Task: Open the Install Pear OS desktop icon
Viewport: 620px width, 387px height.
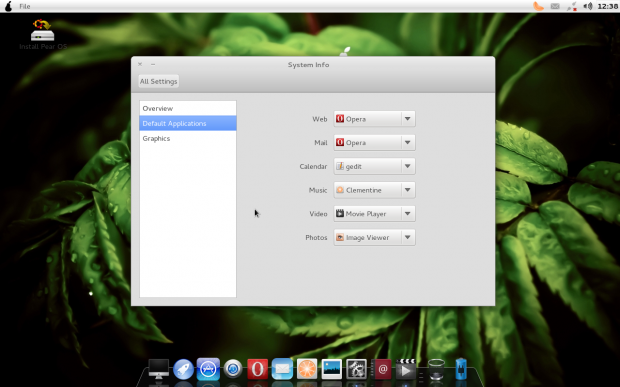Action: (x=43, y=34)
